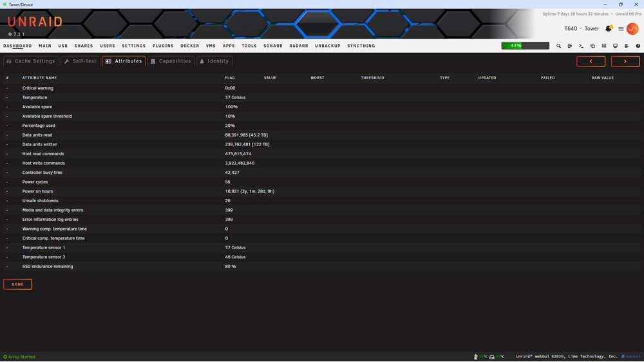This screenshot has height=362, width=644.
Task: Click the THRESHOLD column header
Action: pos(372,78)
